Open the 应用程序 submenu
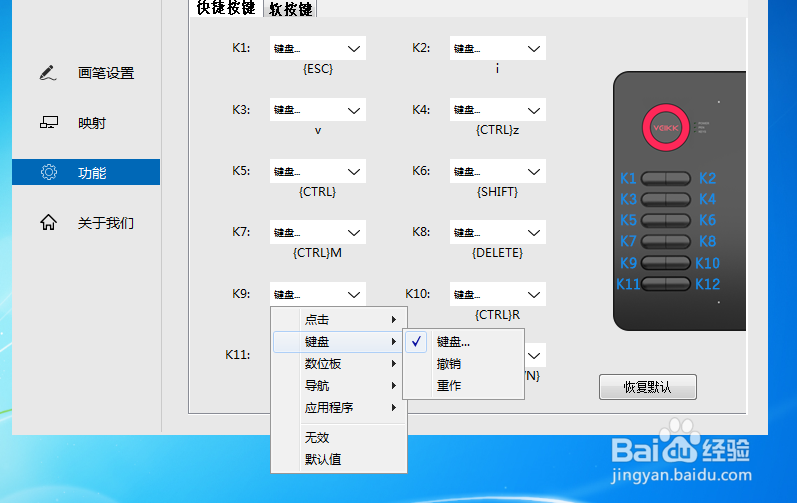 339,407
